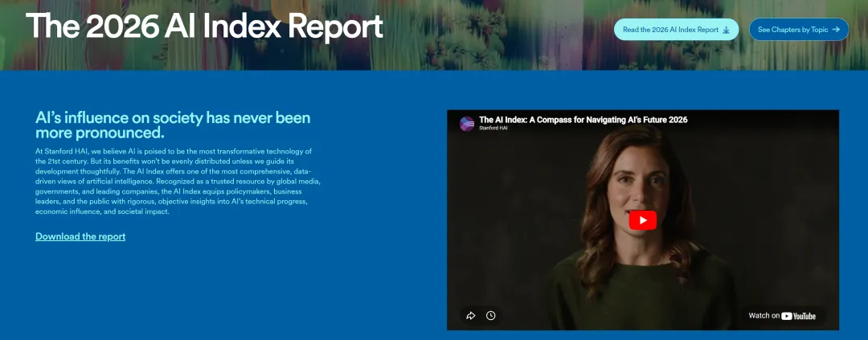Play the YouTube video with red play button
The width and height of the screenshot is (868, 340).
(x=643, y=220)
